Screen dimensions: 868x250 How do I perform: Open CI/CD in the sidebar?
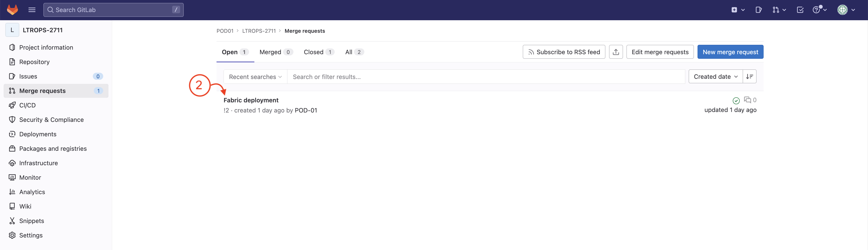[x=27, y=105]
